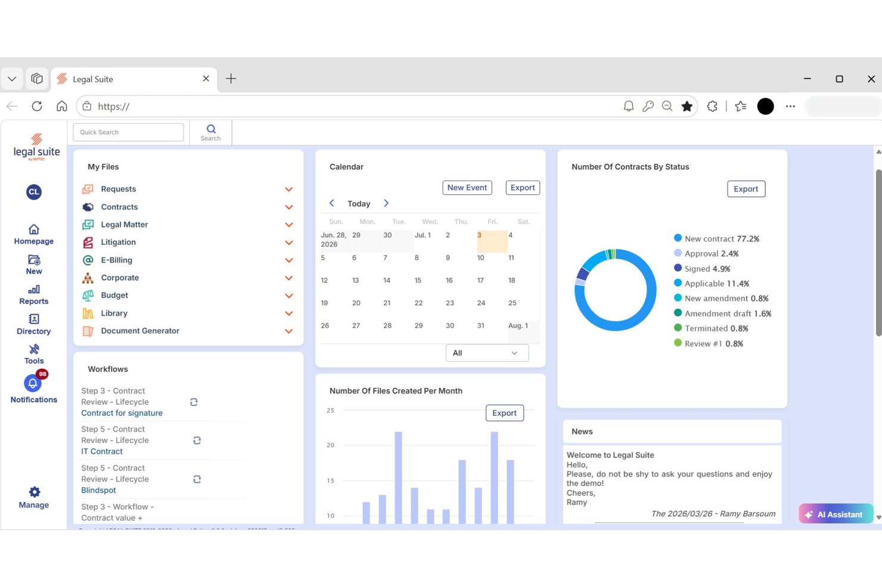Open Contracts in My Files
The height and width of the screenshot is (588, 882).
[x=119, y=207]
